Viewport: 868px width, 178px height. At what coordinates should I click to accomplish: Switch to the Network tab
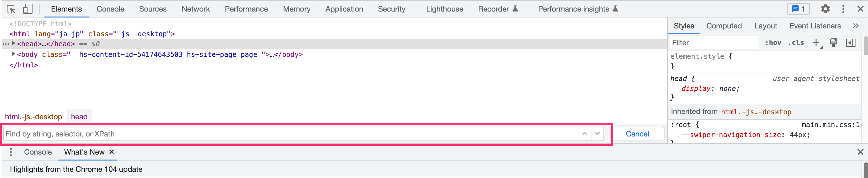click(195, 9)
